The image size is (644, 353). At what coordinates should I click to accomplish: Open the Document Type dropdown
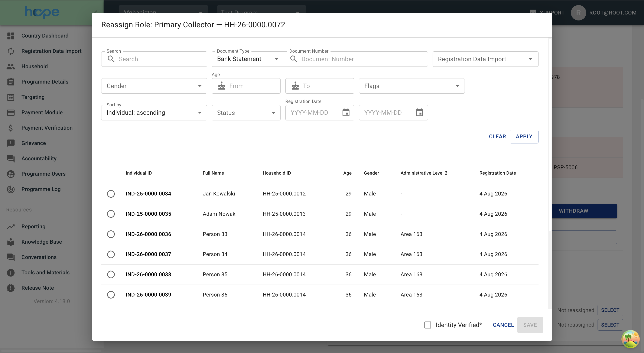247,59
